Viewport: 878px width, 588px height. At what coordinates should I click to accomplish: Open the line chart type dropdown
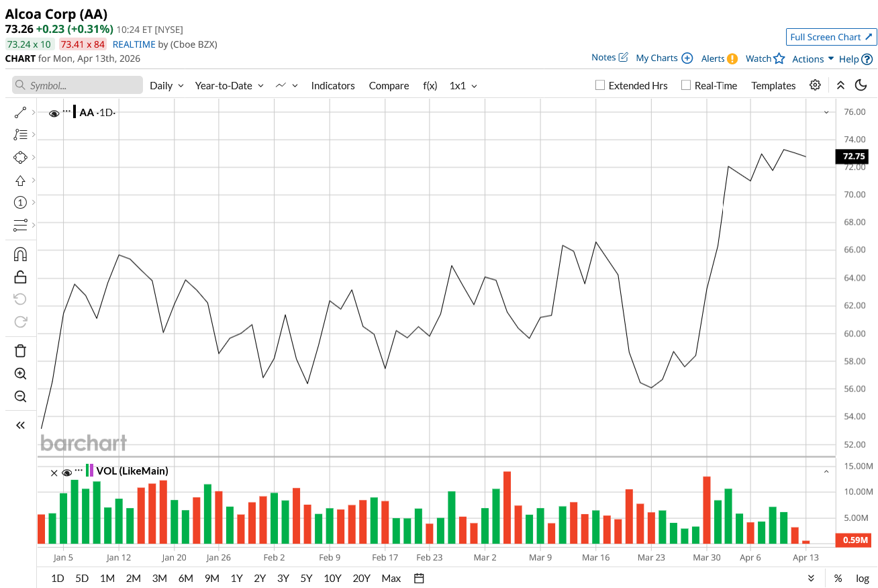point(287,85)
